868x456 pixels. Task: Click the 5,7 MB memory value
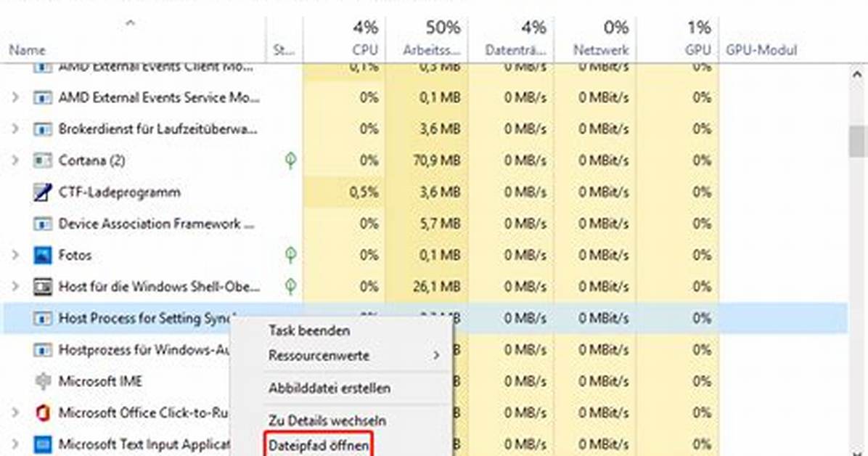[440, 224]
